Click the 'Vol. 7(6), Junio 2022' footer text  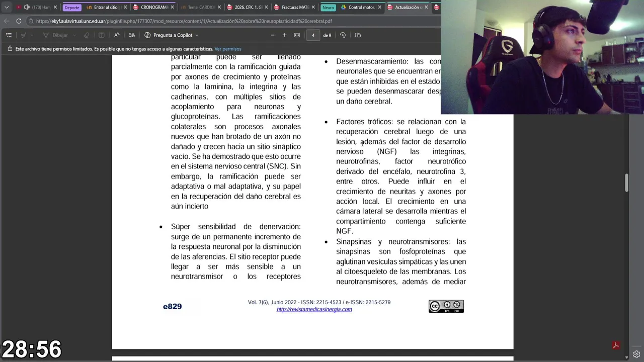(x=272, y=302)
